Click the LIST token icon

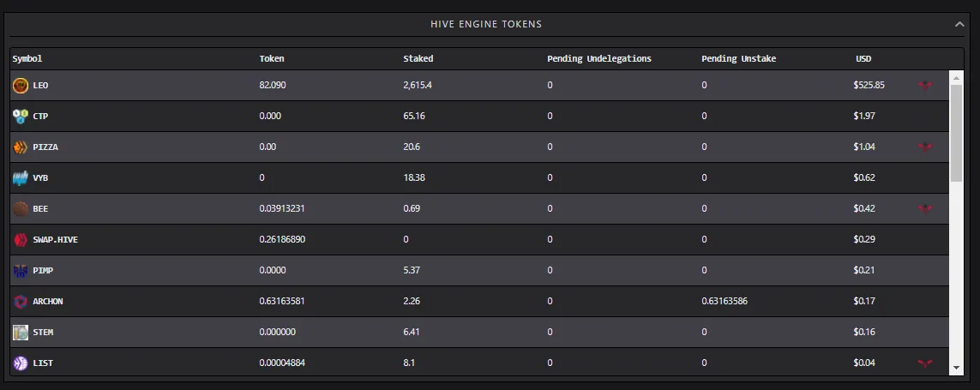tap(21, 363)
